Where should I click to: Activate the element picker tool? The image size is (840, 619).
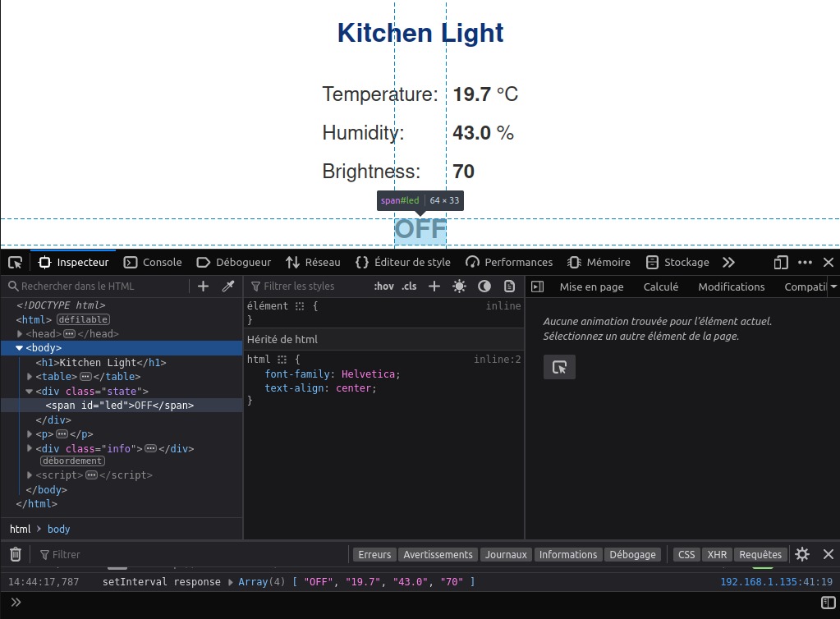pyautogui.click(x=15, y=263)
